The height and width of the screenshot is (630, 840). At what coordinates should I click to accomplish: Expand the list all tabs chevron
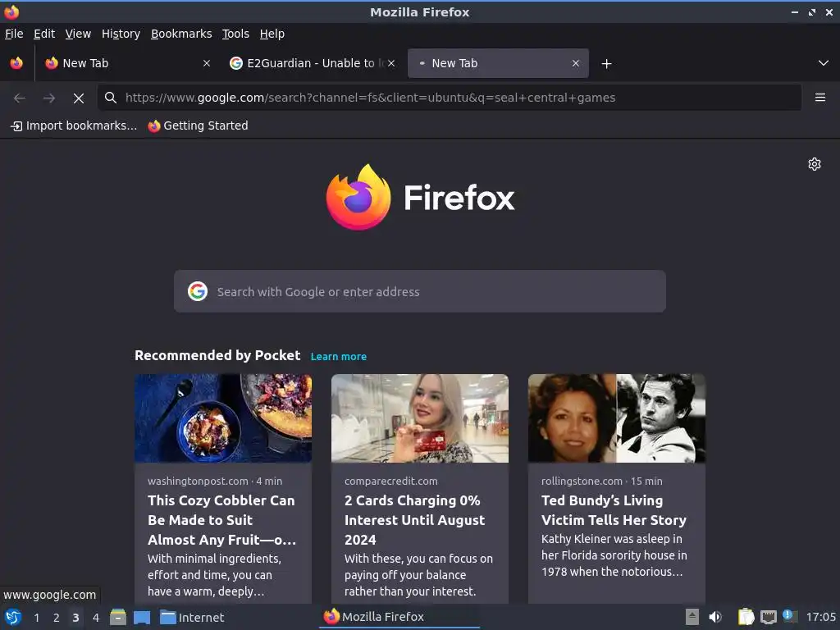[824, 63]
